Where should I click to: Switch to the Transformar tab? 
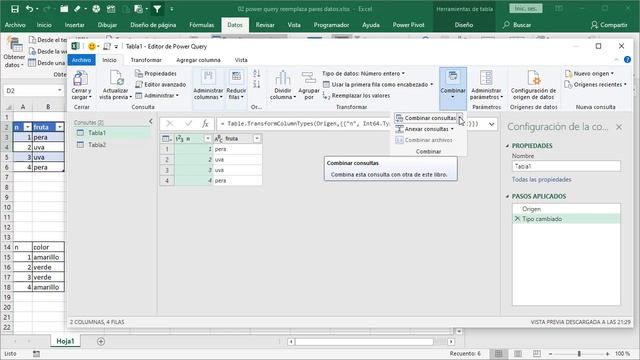point(146,60)
